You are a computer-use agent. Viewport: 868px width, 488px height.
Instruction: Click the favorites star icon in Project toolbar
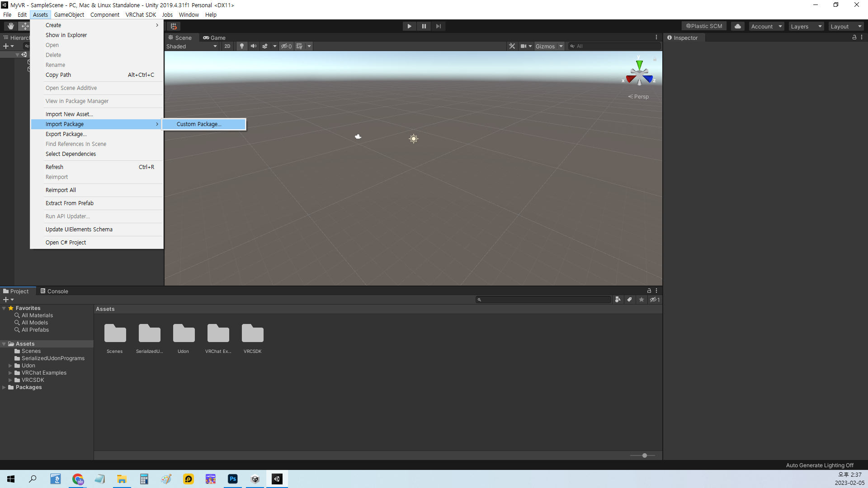[641, 300]
